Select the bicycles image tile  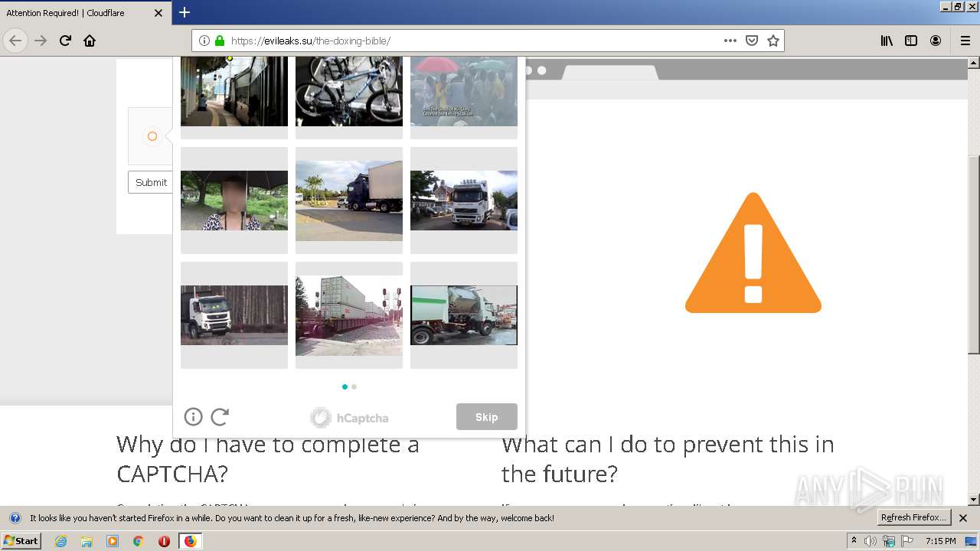[349, 97]
